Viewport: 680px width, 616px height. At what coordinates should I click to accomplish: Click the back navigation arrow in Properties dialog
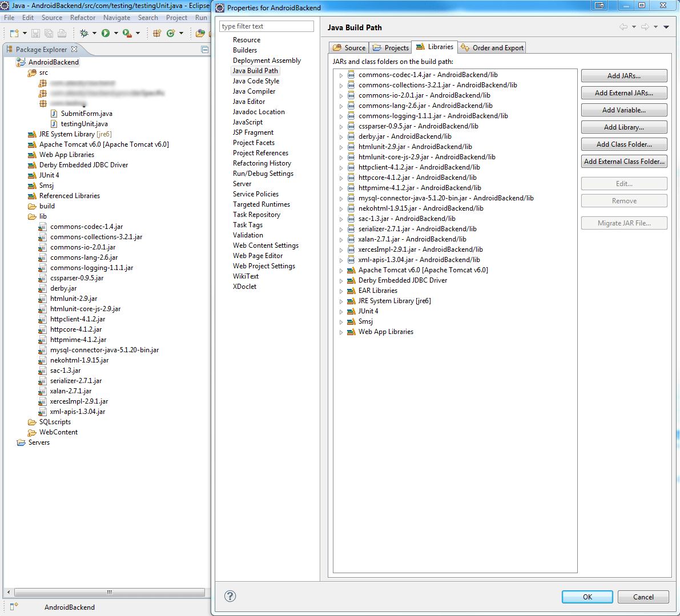[x=623, y=27]
